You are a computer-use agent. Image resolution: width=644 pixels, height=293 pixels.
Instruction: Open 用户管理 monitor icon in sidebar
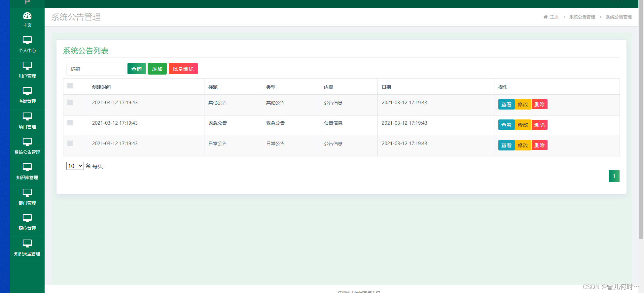[27, 66]
